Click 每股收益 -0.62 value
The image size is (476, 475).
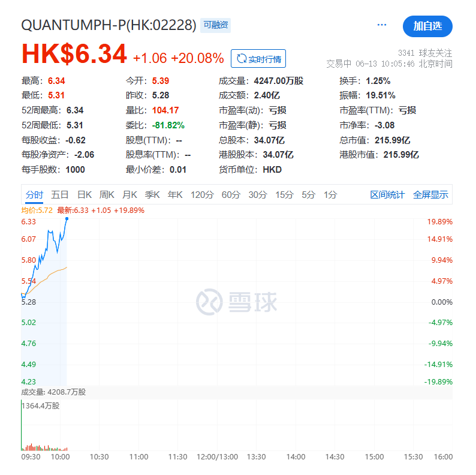(76, 140)
